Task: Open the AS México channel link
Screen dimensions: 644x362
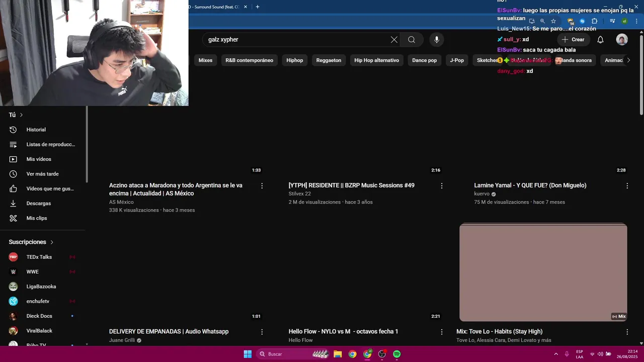Action: pos(121,202)
